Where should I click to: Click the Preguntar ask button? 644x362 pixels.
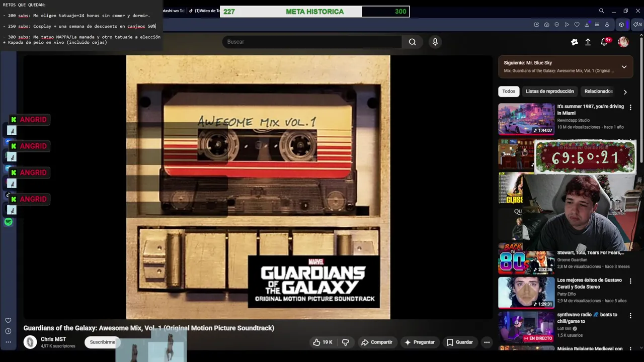point(420,342)
